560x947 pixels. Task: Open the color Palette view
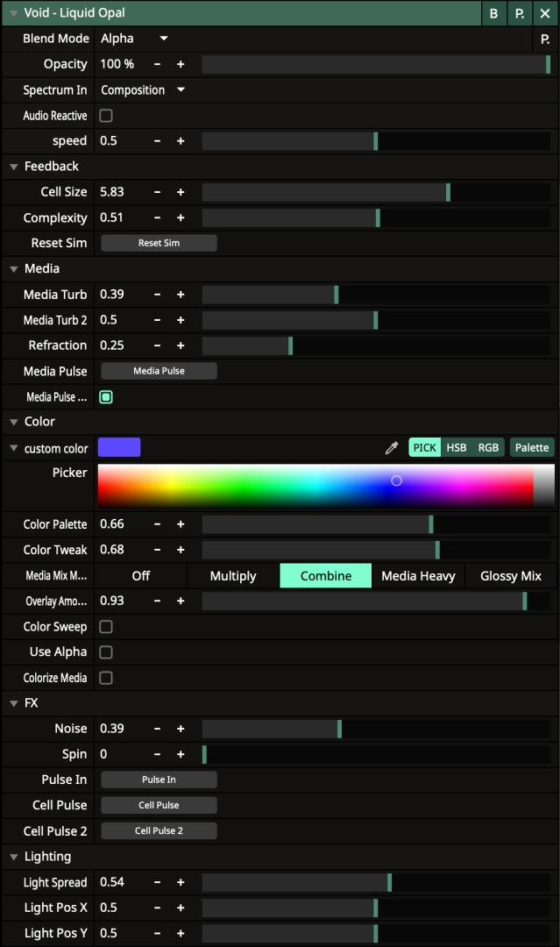[532, 447]
